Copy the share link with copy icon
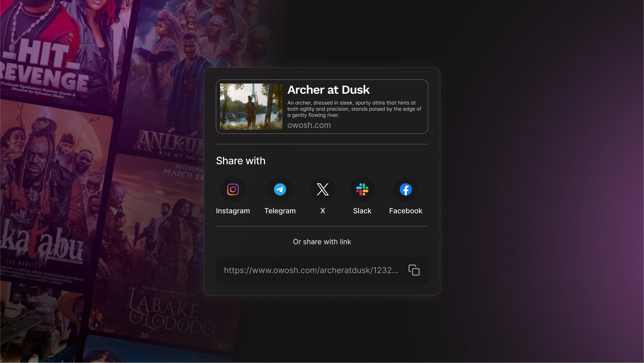This screenshot has height=363, width=644. coord(414,270)
